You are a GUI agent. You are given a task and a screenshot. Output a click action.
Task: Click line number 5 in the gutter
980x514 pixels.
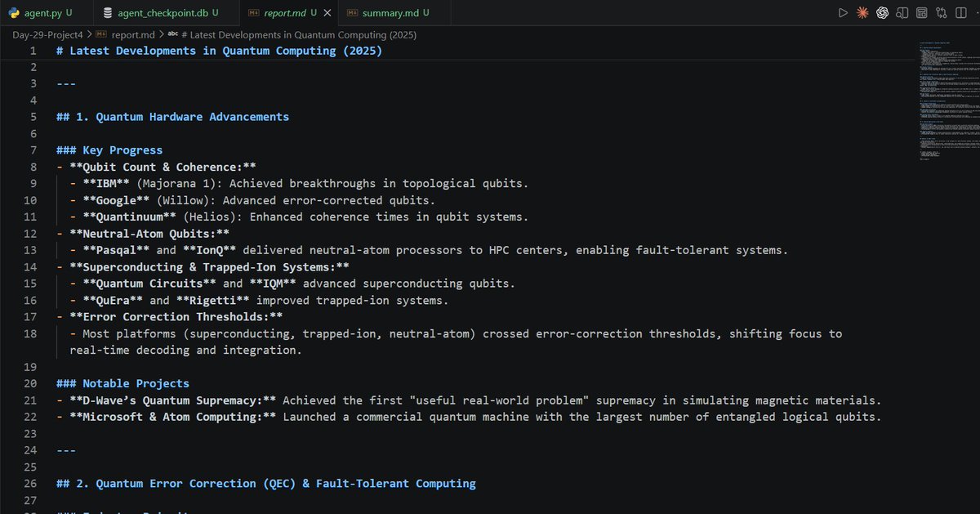point(33,117)
